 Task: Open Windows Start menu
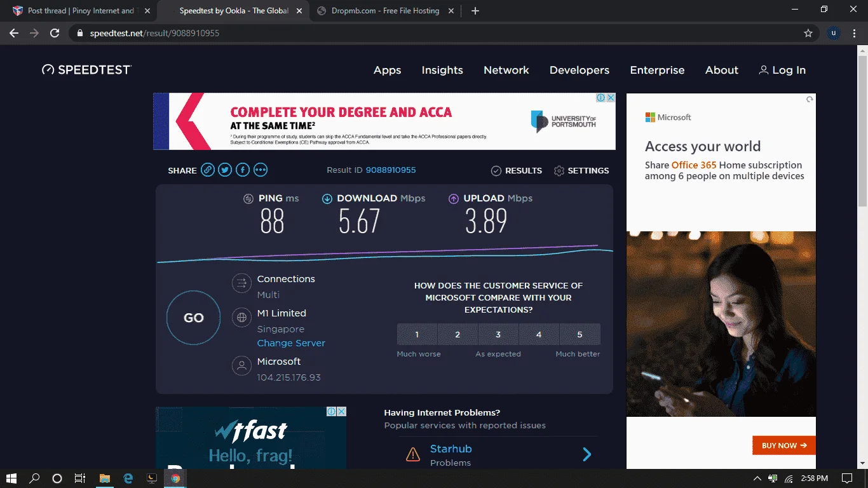click(11, 478)
